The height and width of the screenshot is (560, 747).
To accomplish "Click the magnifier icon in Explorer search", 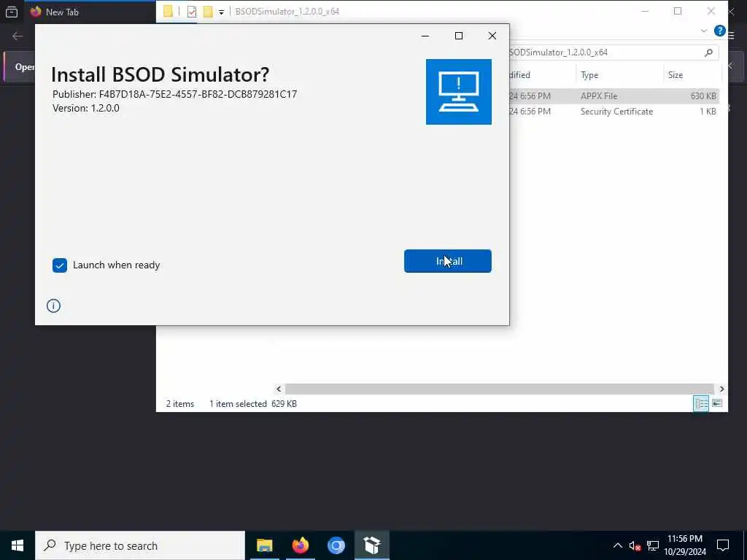I will pos(708,52).
